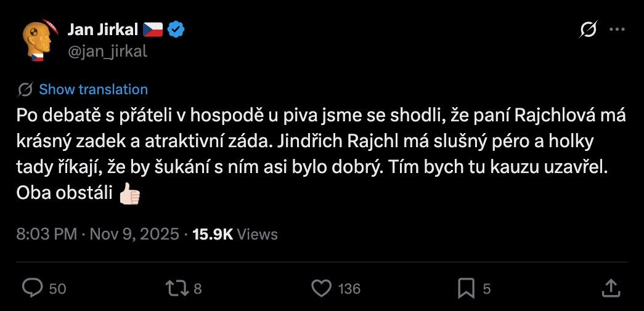Click the Czech tweet text body
This screenshot has width=644, height=311.
(x=308, y=154)
